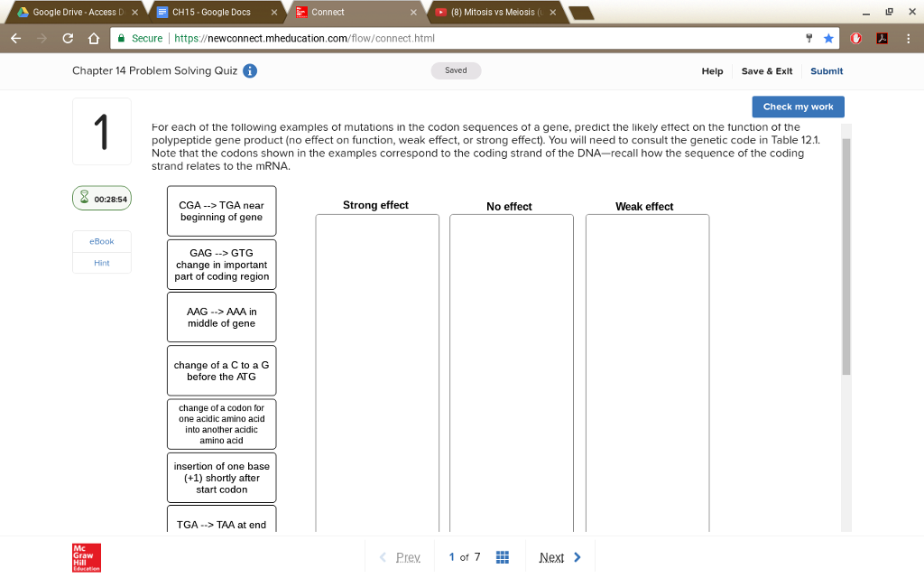Click the Strong effect drop box

coord(377,373)
